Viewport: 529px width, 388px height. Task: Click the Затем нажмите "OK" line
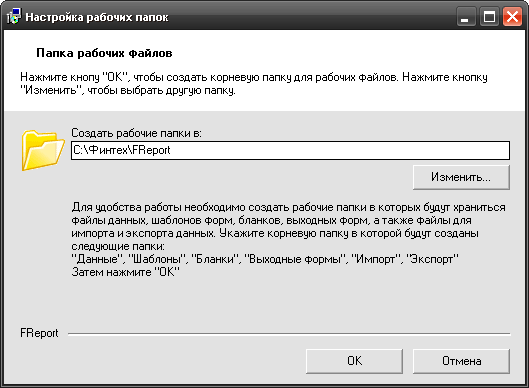pos(126,272)
